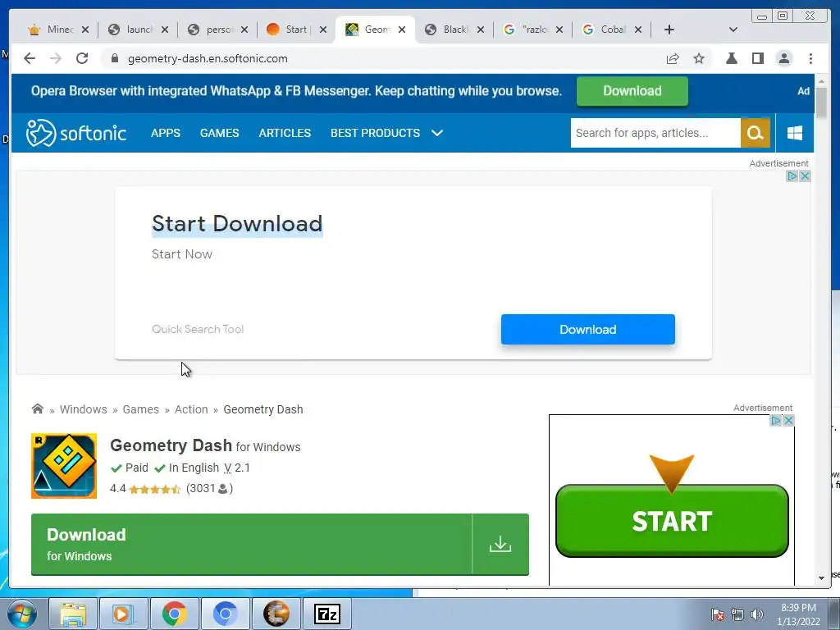Click the network tray icon
This screenshot has width=840, height=630.
737,614
